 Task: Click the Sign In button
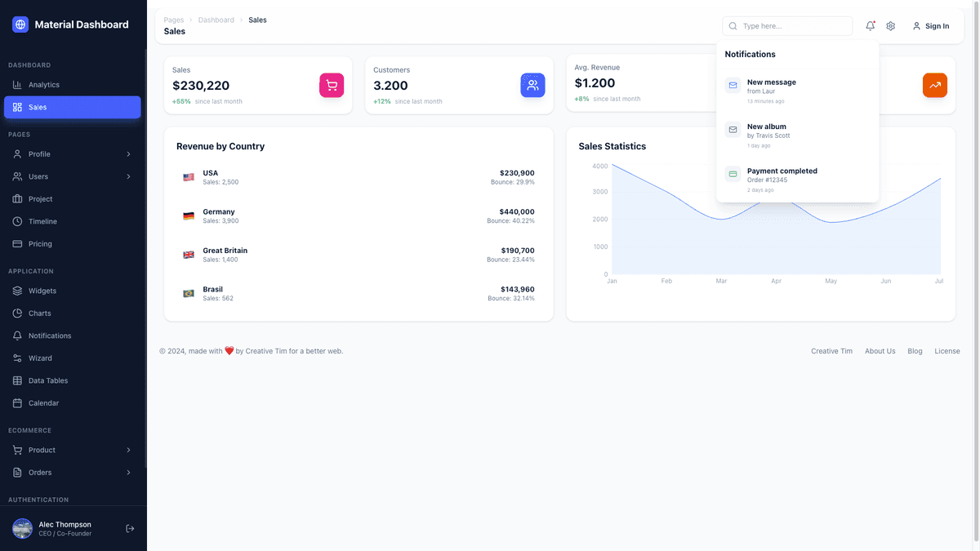point(931,25)
